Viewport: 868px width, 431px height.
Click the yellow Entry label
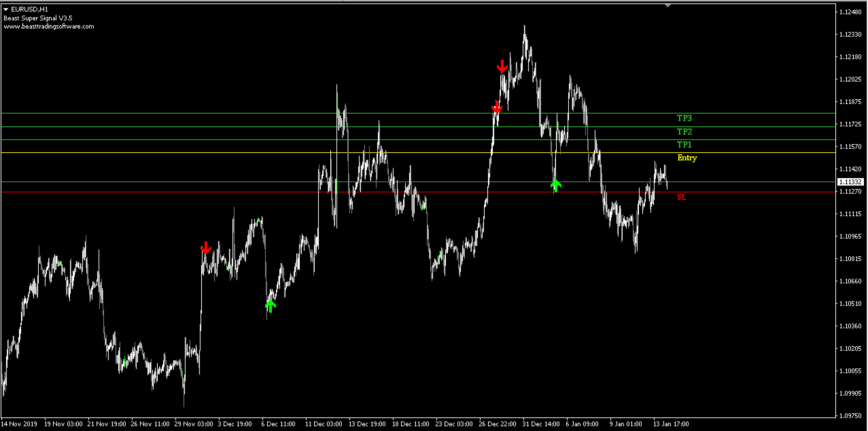click(x=687, y=158)
